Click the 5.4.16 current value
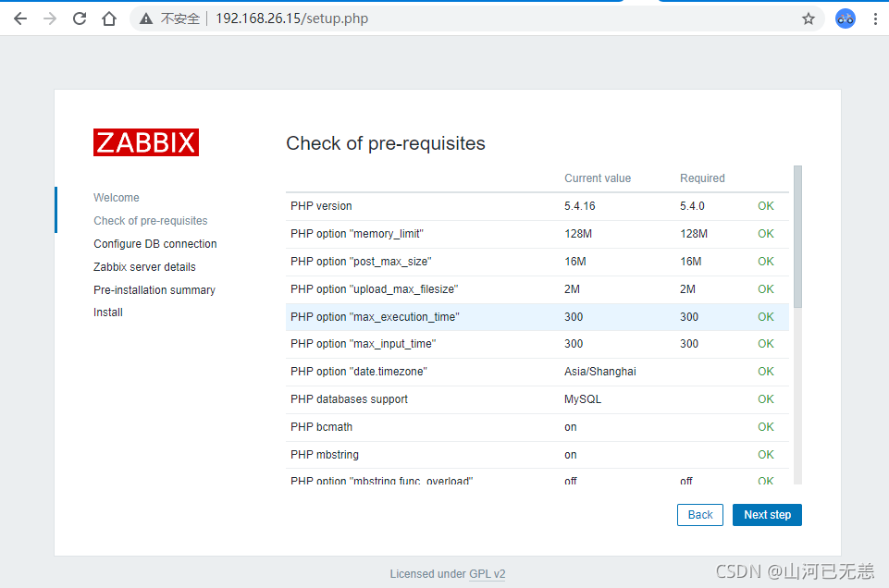 [x=579, y=205]
